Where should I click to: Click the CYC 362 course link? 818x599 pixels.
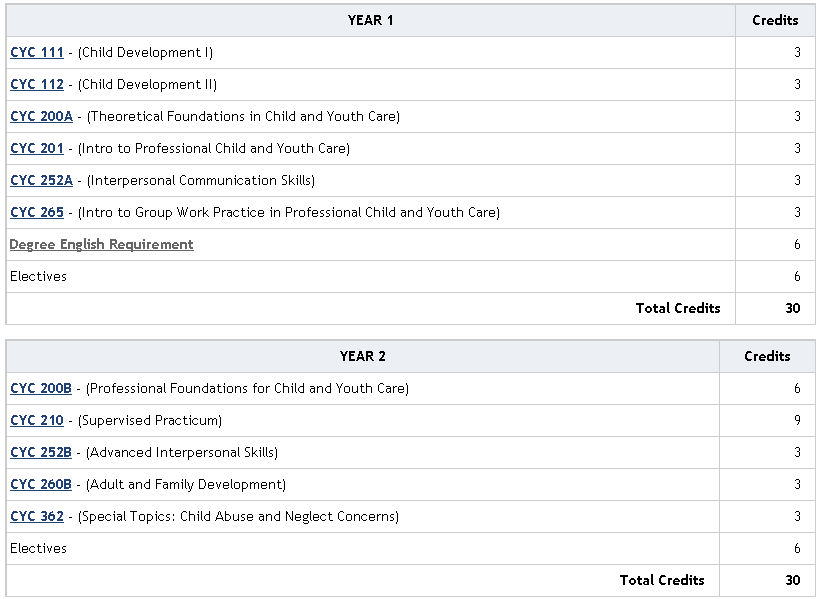click(x=37, y=516)
